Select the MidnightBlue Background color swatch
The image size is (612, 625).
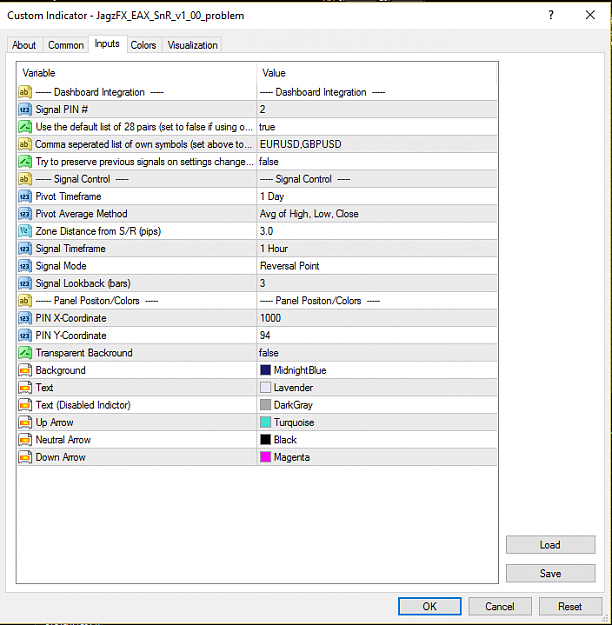pos(266,370)
